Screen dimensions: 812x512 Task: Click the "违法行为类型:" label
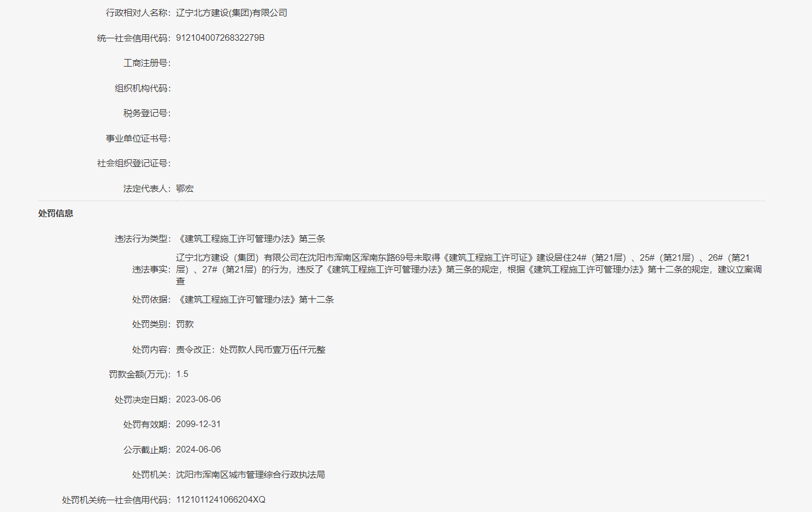coord(143,239)
